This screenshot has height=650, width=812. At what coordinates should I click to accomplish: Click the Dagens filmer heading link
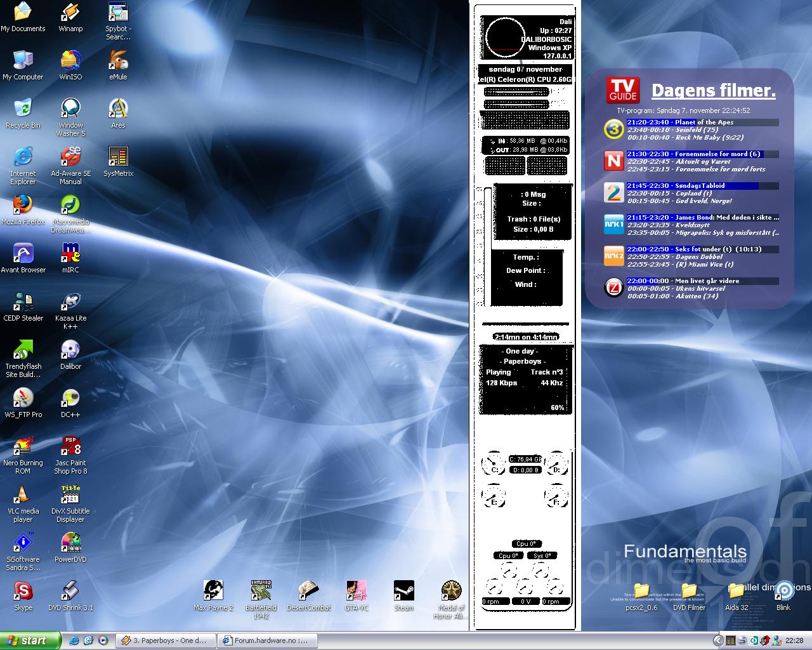713,91
